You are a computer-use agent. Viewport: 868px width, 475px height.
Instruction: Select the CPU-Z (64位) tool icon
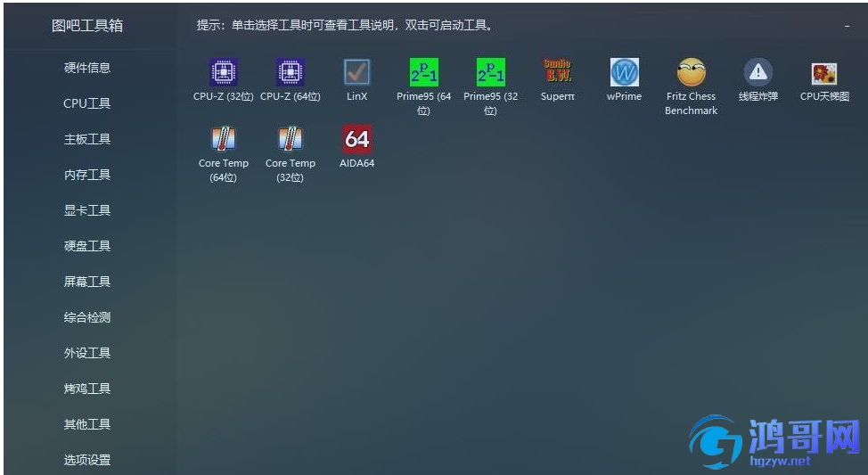[x=290, y=72]
